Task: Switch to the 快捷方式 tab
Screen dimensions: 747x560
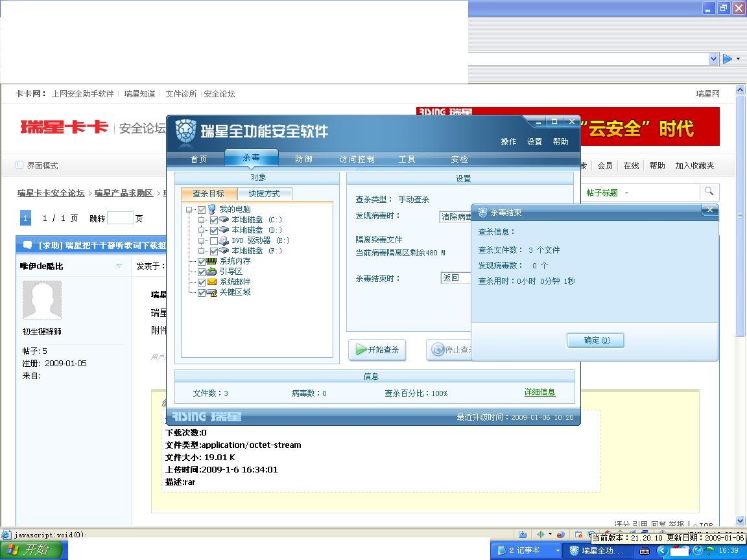Action: coord(265,193)
